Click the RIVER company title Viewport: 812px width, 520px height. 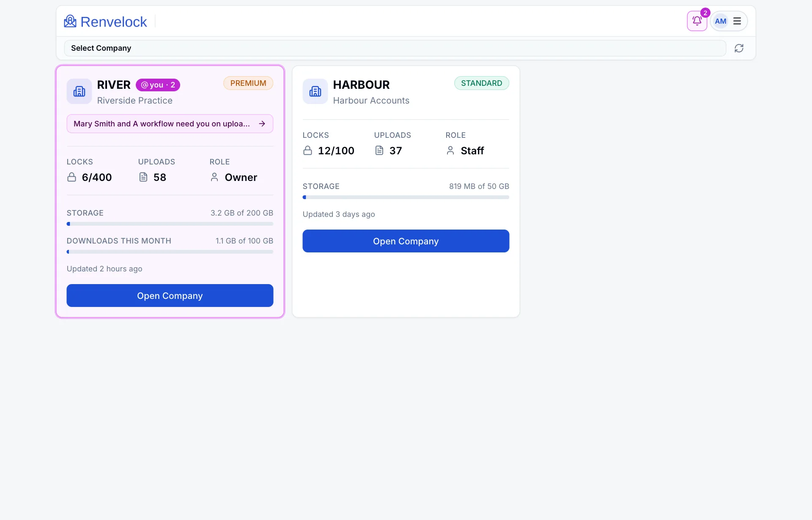[x=114, y=85]
